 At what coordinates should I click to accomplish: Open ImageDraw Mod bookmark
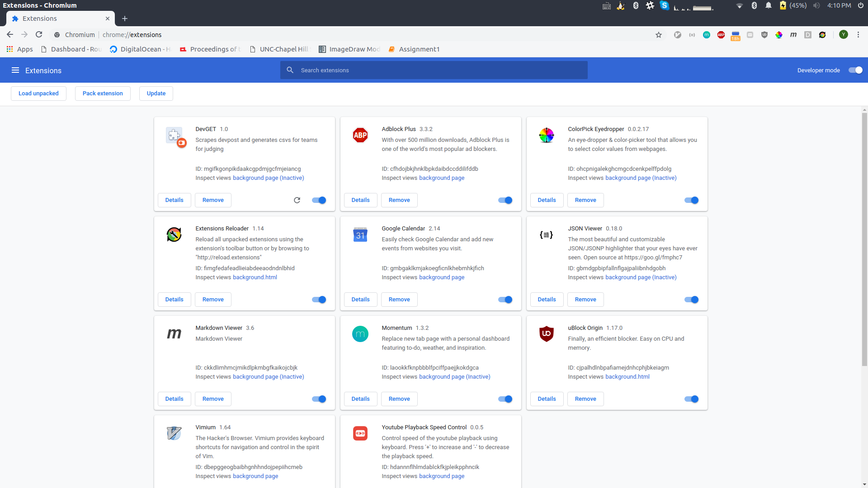(349, 49)
